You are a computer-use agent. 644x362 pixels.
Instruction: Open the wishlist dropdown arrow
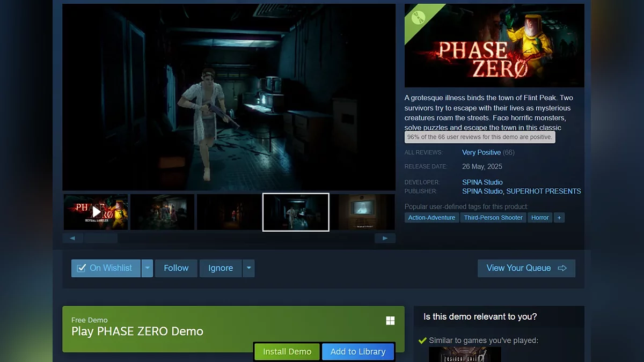(147, 268)
